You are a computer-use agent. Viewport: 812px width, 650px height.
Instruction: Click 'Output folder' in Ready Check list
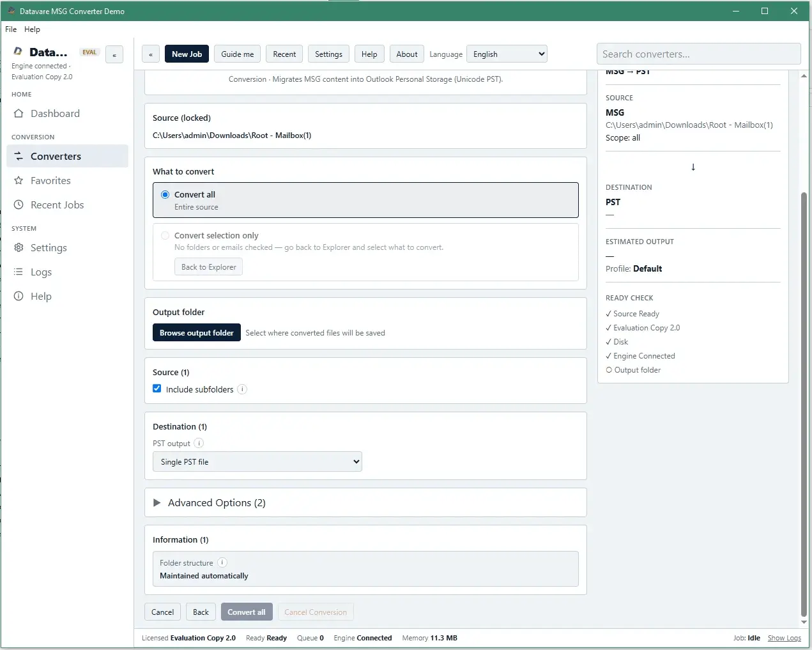633,370
